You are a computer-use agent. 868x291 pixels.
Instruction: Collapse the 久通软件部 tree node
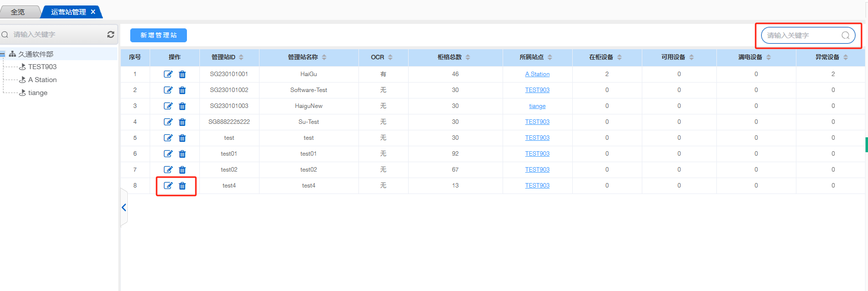pos(2,54)
